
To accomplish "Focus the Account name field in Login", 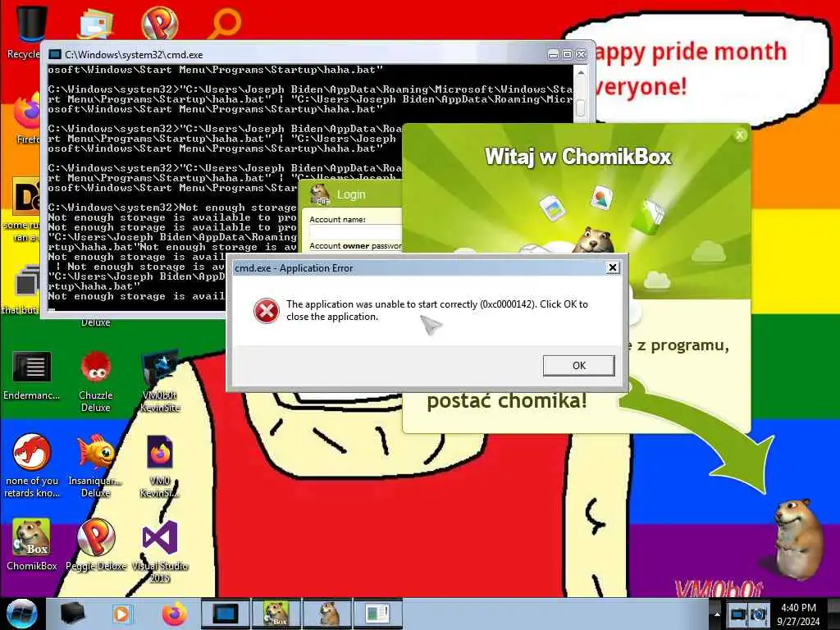I will pos(355,232).
